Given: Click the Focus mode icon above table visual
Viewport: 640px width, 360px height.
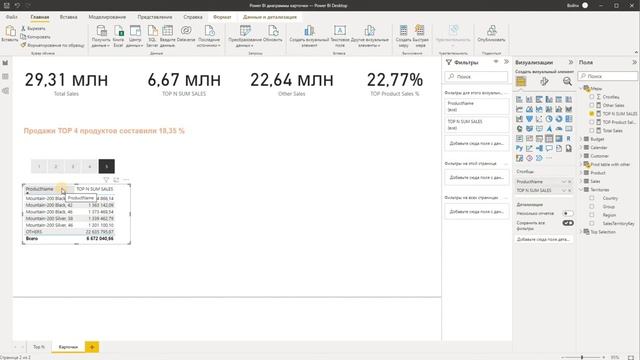Looking at the screenshot, I should [116, 180].
